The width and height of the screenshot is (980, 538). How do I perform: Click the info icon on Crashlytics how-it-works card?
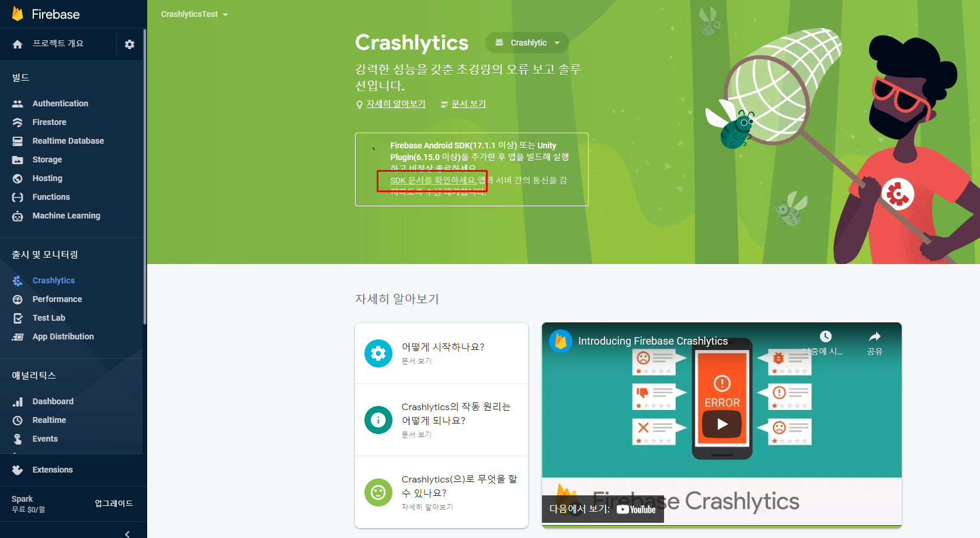tap(378, 420)
